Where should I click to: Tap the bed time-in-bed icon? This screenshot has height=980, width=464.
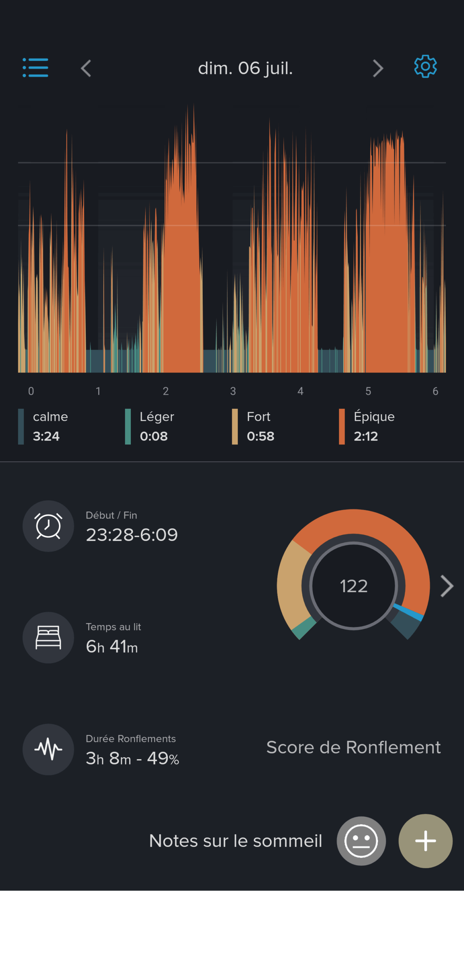pos(48,637)
